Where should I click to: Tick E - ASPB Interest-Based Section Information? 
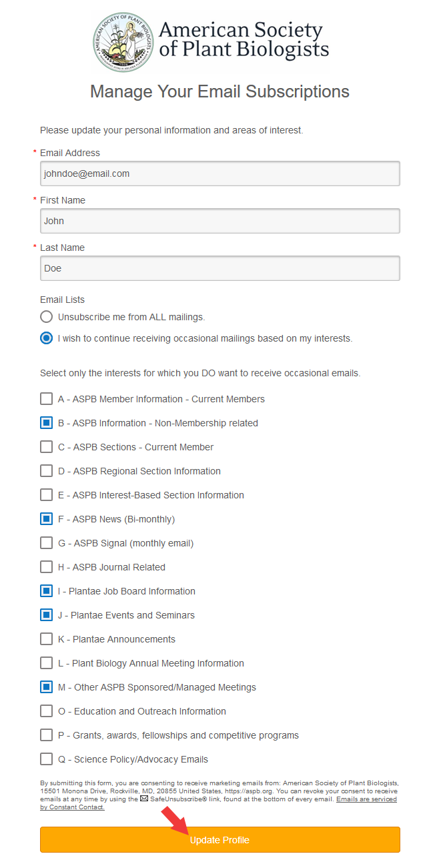pos(46,495)
